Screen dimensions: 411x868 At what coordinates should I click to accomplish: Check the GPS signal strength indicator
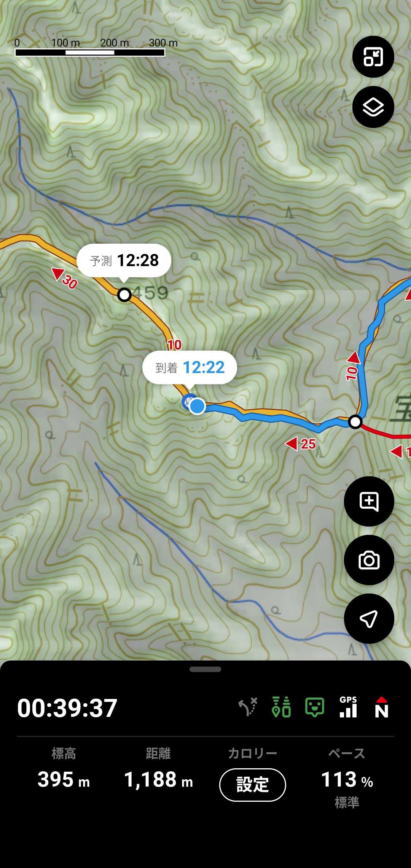[x=348, y=707]
